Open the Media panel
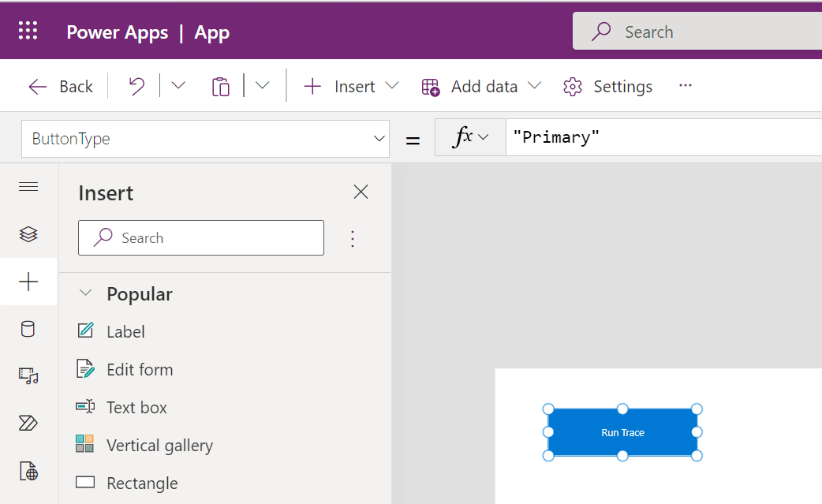The height and width of the screenshot is (504, 822). pos(28,376)
